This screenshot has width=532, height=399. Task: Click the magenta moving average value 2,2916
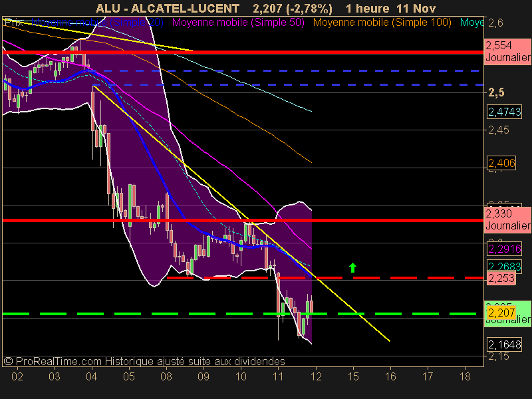(x=505, y=249)
